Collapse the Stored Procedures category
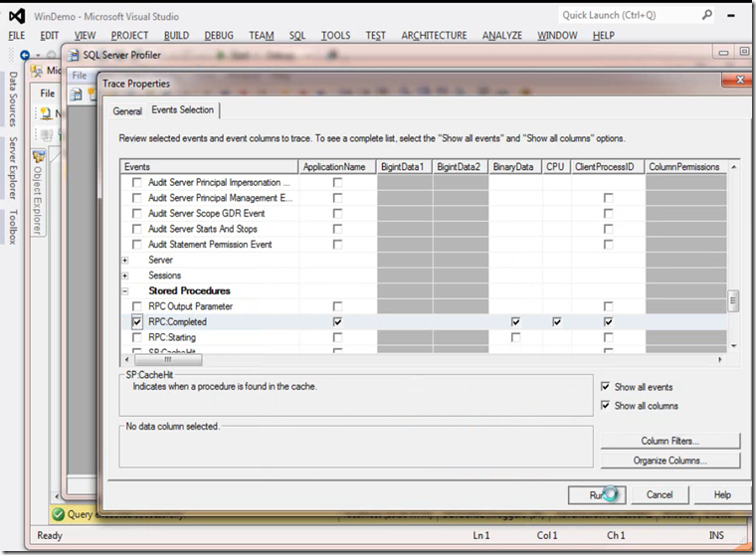 [x=125, y=290]
